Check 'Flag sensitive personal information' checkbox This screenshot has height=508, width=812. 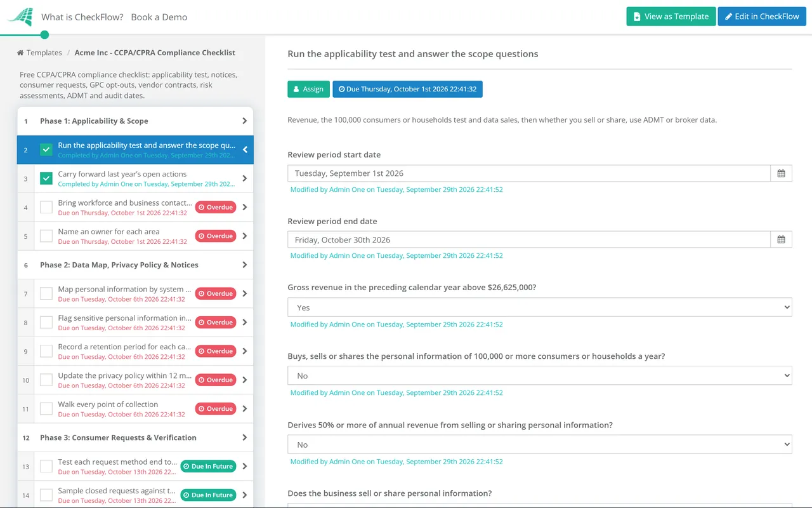46,323
